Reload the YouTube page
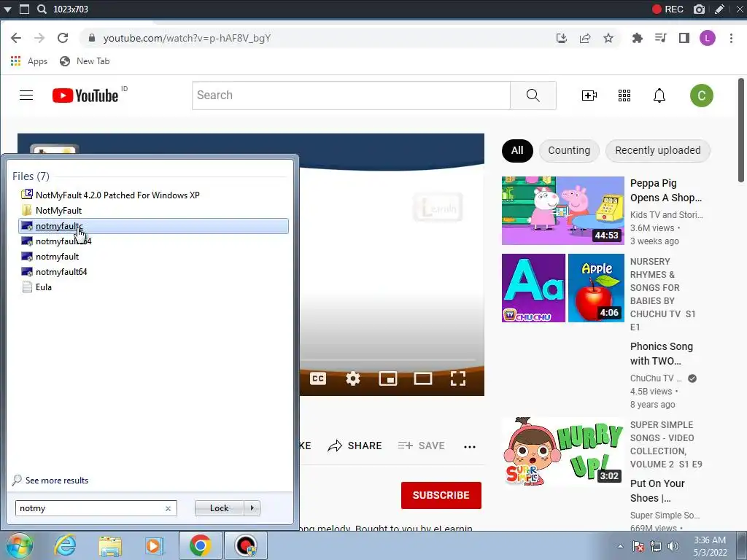The image size is (747, 560). click(63, 38)
